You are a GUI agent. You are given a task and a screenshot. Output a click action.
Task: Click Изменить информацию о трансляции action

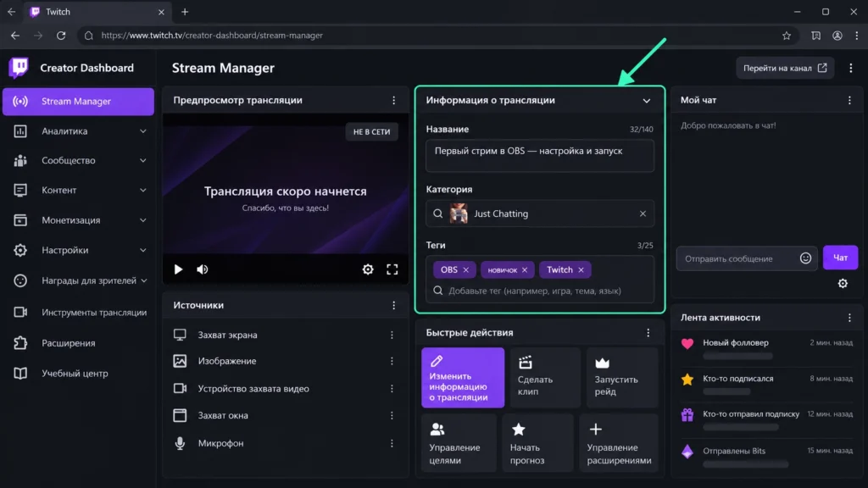463,378
